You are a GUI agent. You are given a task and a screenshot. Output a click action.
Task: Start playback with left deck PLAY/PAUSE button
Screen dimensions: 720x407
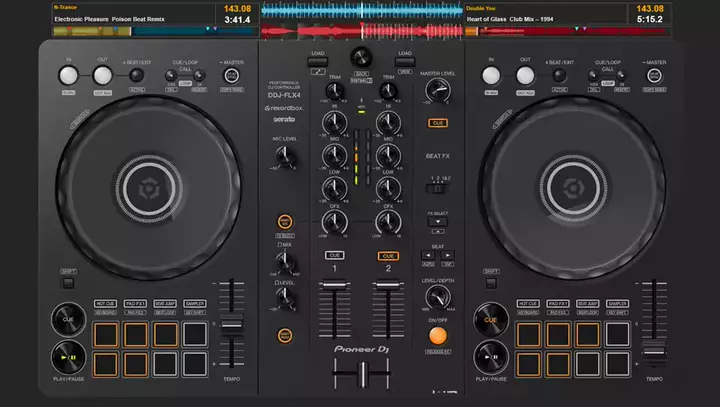68,357
